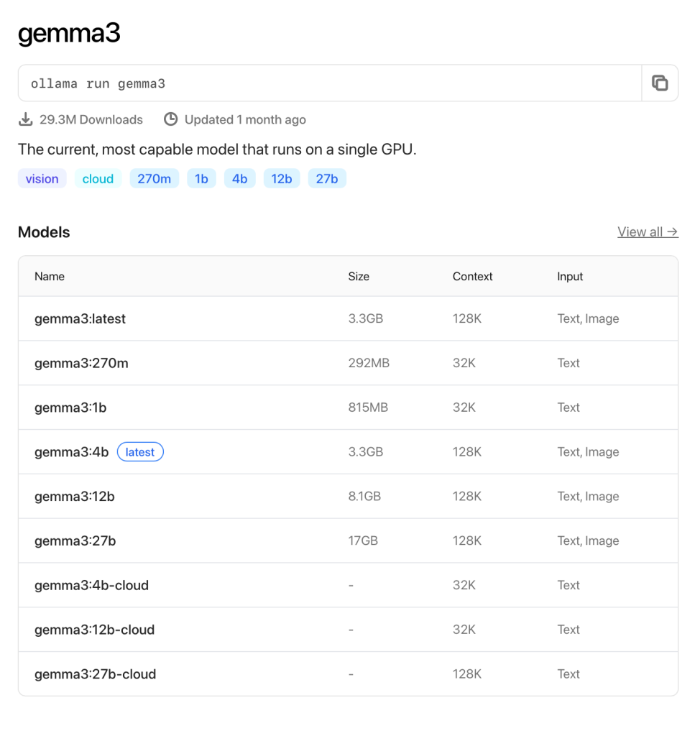
Task: Open the gemma3:4b-cloud model
Action: 91,586
